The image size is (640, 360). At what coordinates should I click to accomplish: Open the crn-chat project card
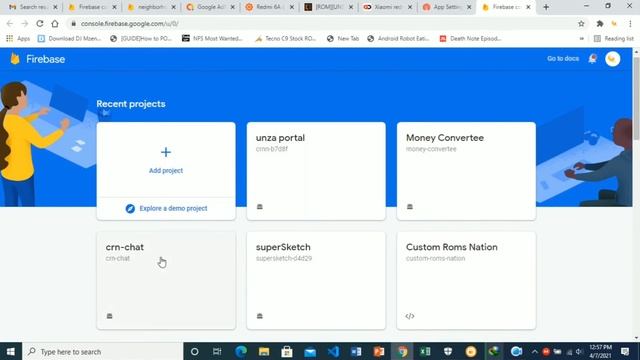(166, 280)
